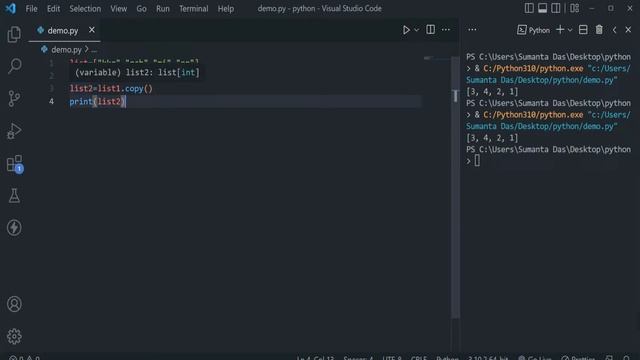Open the Explorer view in activity bar
This screenshot has width=640, height=360.
tap(14, 34)
